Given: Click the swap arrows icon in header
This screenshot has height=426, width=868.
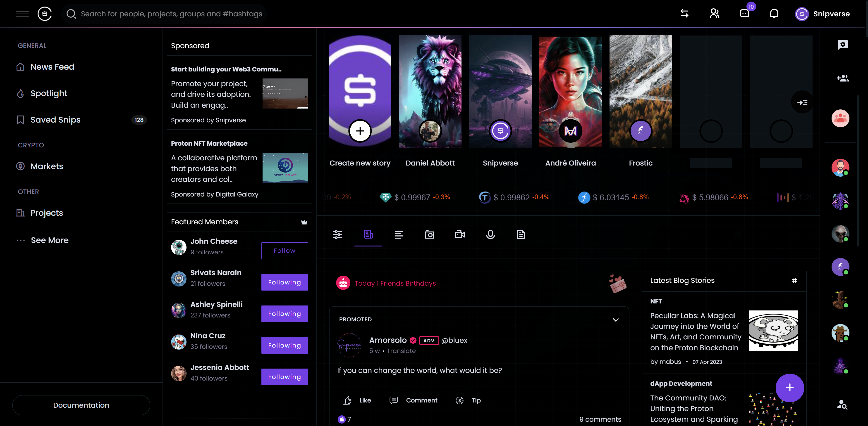Looking at the screenshot, I should point(684,14).
